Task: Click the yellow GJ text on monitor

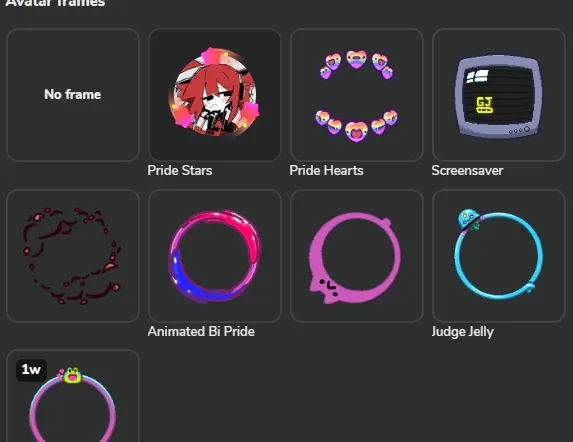Action: point(485,105)
